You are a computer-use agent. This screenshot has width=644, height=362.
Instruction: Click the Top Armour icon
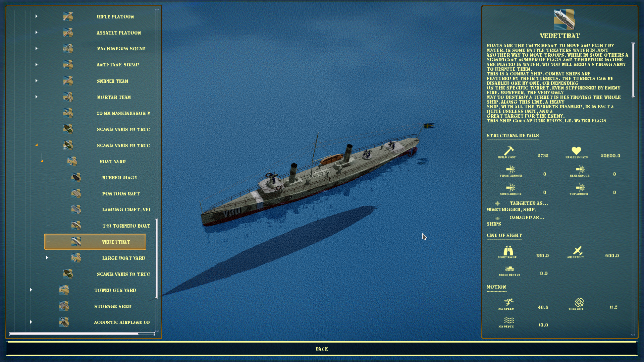click(x=580, y=188)
